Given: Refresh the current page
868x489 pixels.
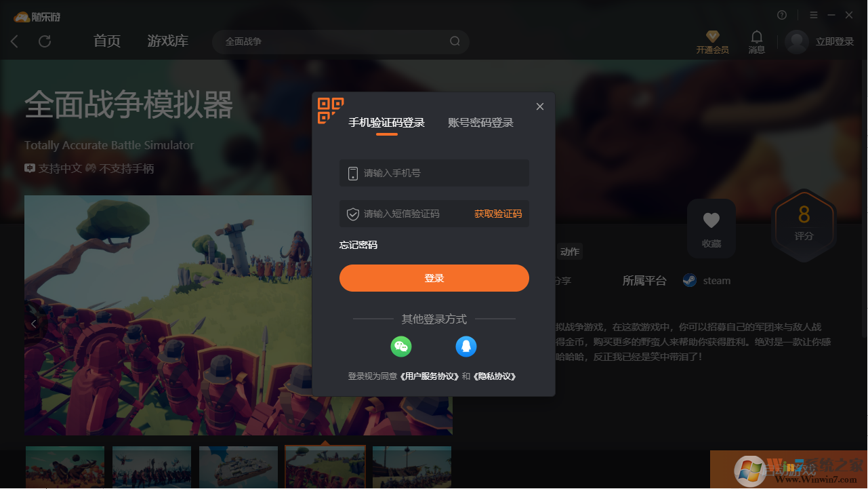Looking at the screenshot, I should click(x=45, y=41).
